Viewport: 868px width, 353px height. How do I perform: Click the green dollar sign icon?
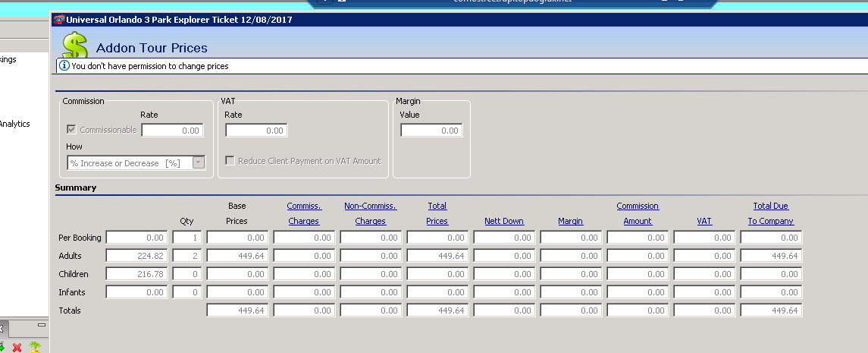point(74,46)
